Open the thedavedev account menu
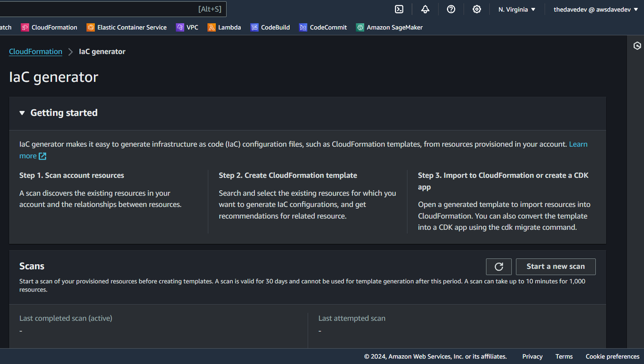The image size is (644, 364). (x=596, y=9)
